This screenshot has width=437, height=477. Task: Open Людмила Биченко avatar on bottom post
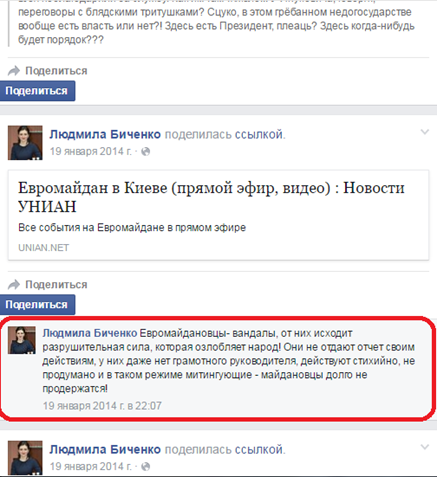pyautogui.click(x=25, y=458)
